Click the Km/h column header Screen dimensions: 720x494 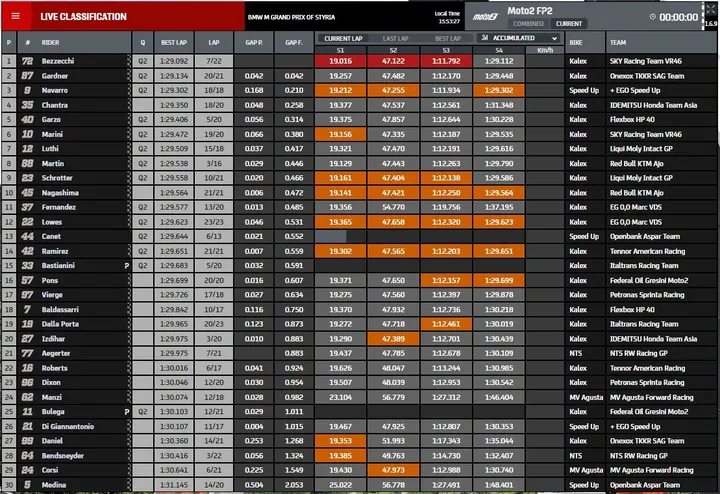tap(545, 50)
